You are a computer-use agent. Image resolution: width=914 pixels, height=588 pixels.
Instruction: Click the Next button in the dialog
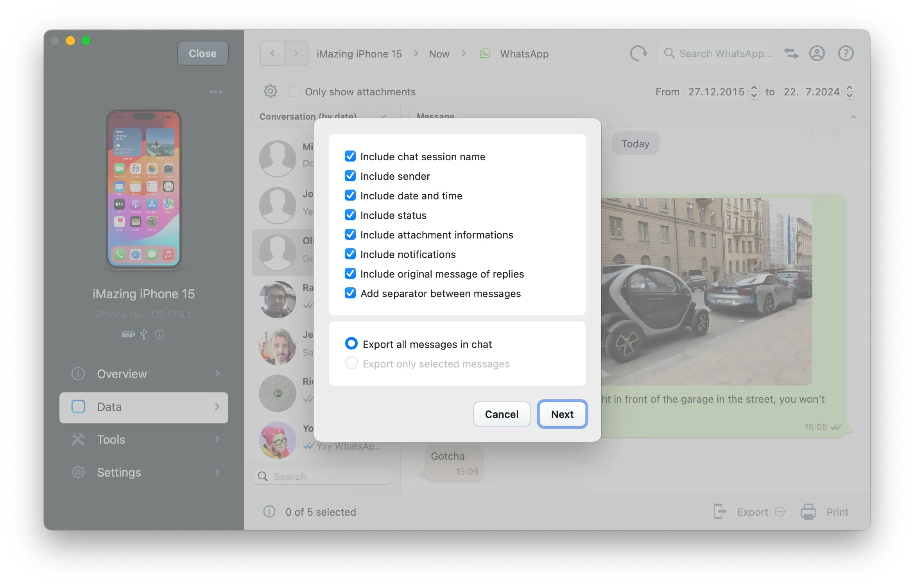click(x=562, y=414)
